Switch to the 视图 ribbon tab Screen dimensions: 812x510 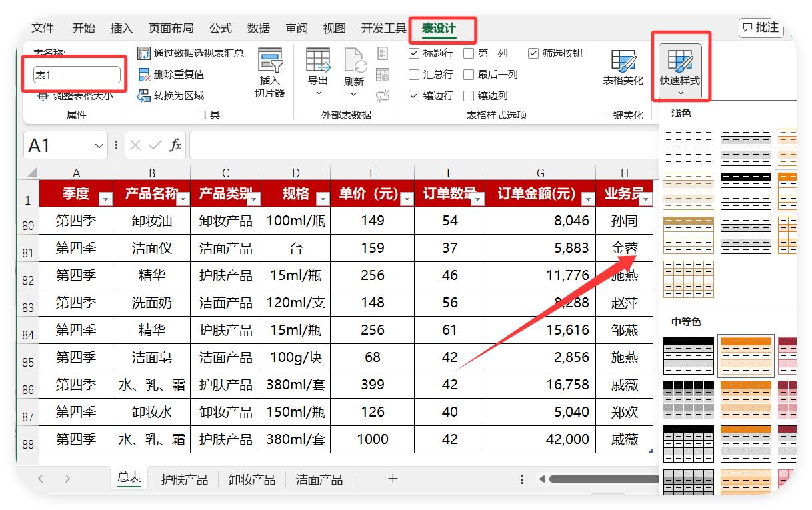coord(335,28)
